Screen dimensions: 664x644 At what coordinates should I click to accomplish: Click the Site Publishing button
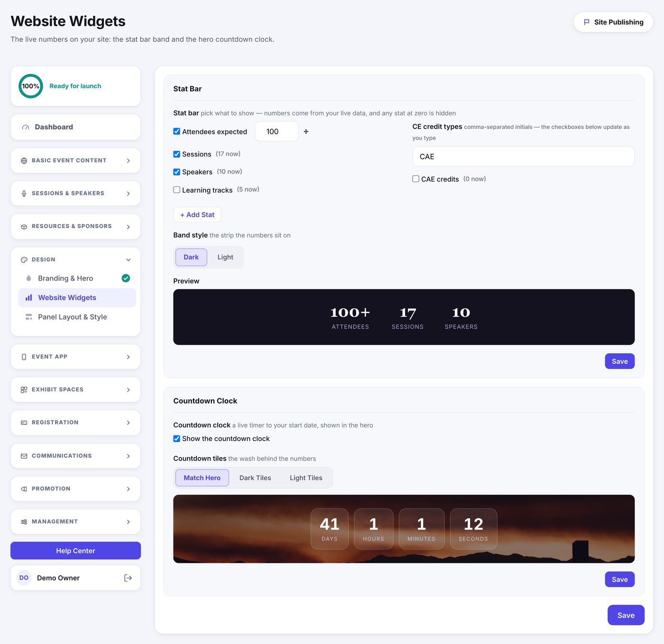tap(613, 22)
